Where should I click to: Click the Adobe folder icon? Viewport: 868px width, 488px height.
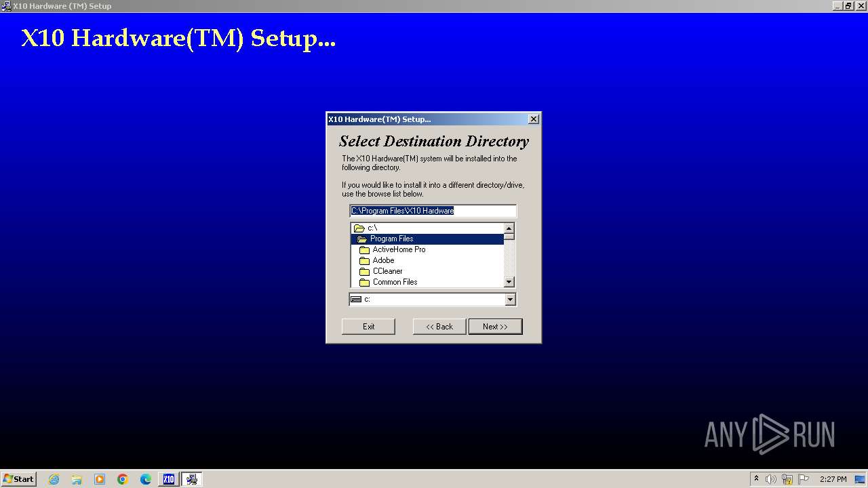pyautogui.click(x=364, y=260)
